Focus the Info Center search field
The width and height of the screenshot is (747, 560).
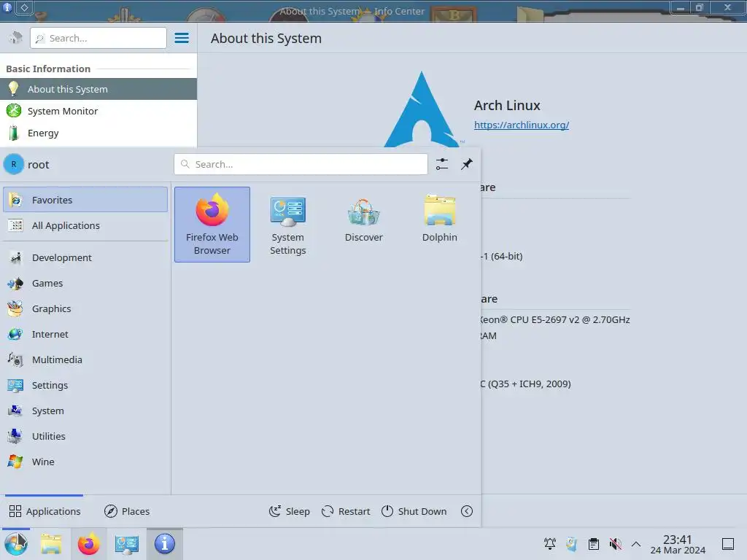[98, 38]
